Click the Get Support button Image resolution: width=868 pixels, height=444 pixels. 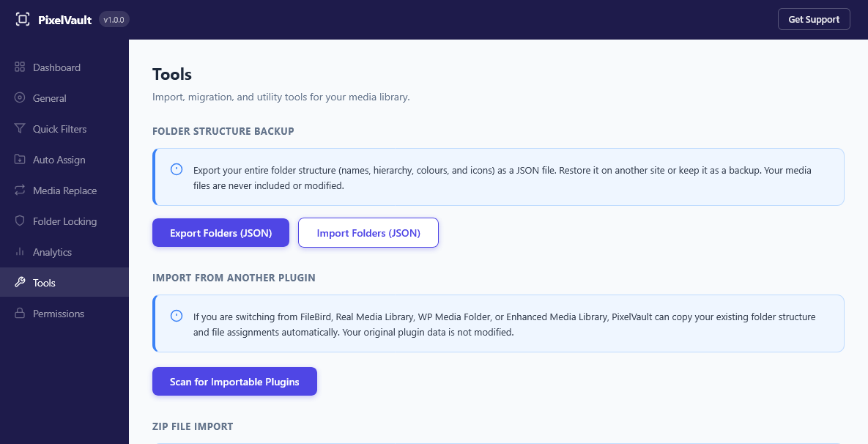coord(814,19)
